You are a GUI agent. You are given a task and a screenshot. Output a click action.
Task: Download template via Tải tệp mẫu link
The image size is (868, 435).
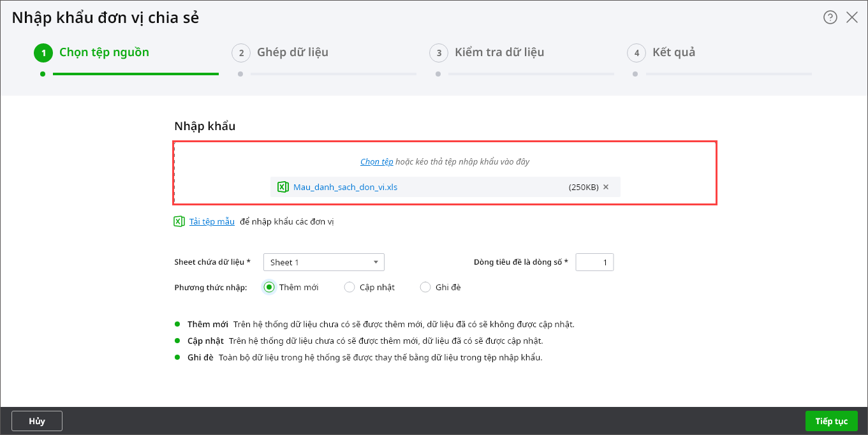tap(212, 221)
